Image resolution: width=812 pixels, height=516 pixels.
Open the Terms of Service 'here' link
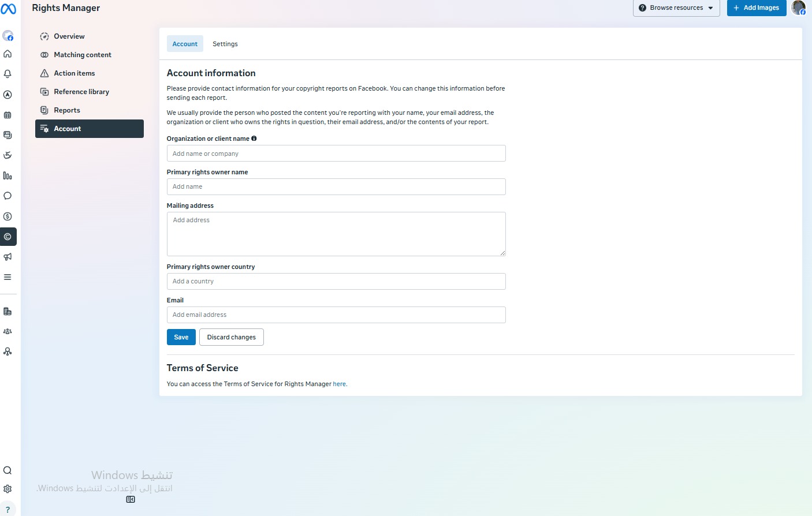(x=339, y=384)
